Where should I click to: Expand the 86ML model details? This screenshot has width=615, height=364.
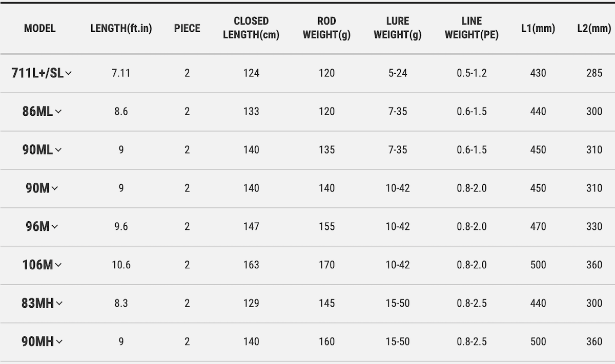click(x=58, y=112)
